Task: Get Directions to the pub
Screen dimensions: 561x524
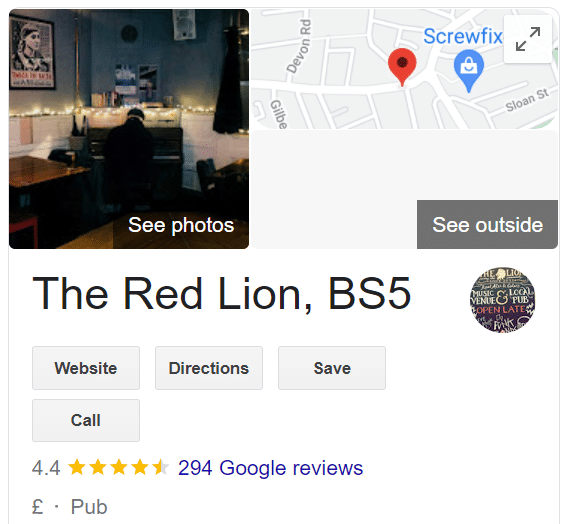Action: pyautogui.click(x=209, y=368)
